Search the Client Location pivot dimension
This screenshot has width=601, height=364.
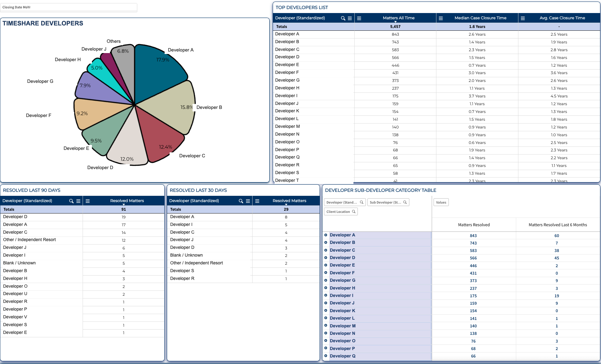[353, 212]
